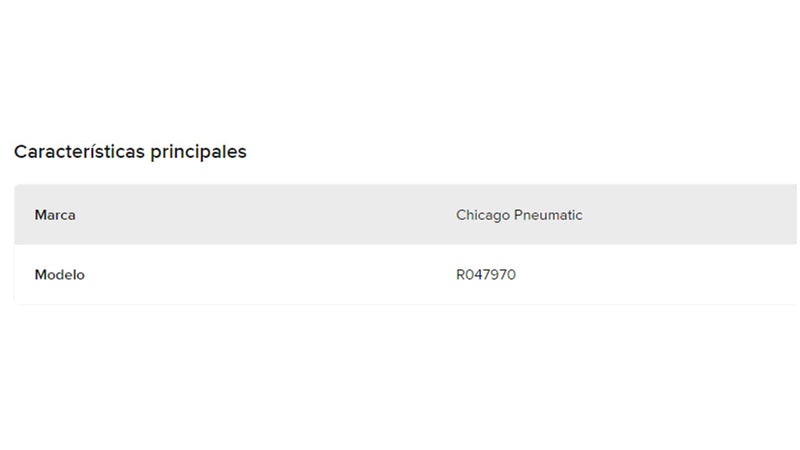Viewport: 800px width, 450px height.
Task: Click the word "Chicago" in brand value
Action: 483,215
